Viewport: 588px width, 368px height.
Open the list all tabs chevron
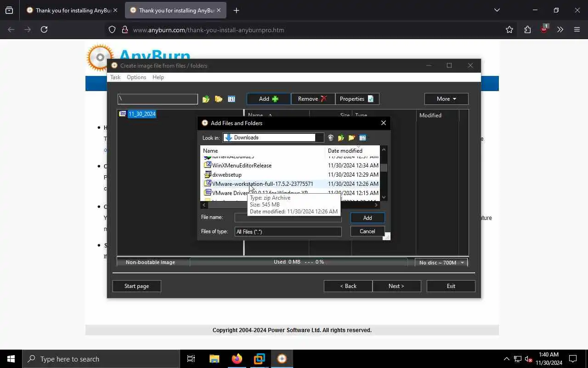tap(497, 10)
